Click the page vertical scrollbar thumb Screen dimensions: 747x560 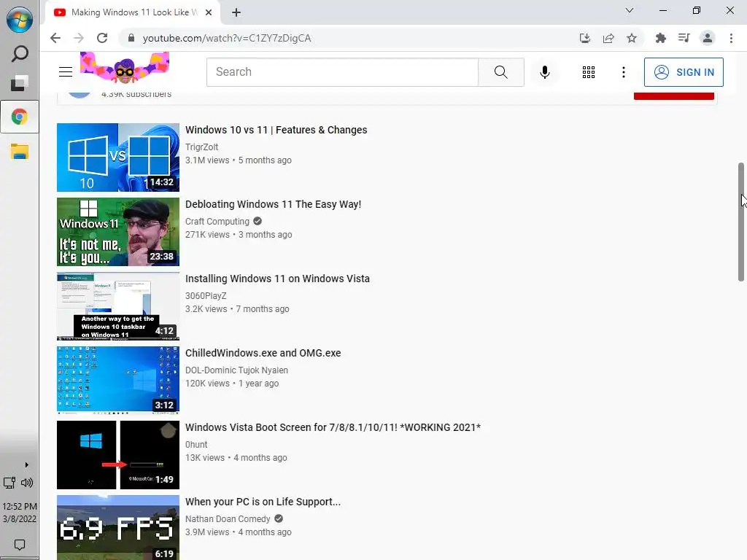[x=741, y=222]
